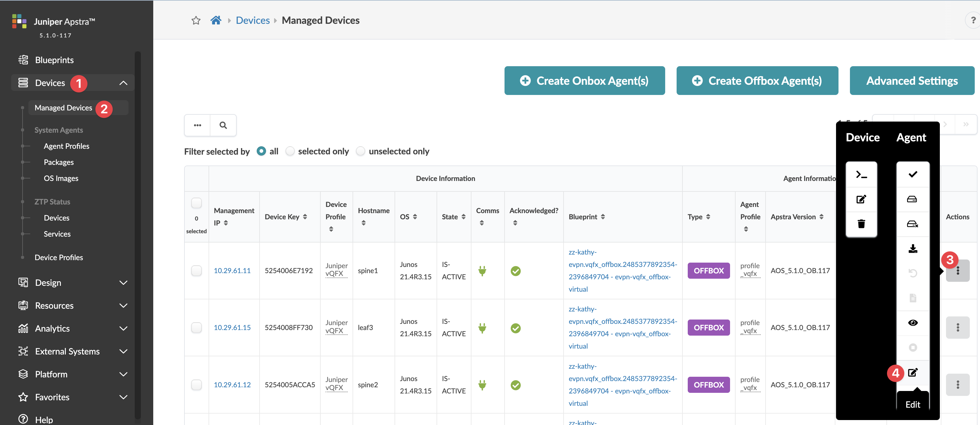980x425 pixels.
Task: Open Agent Profiles in sidebar
Action: point(66,146)
